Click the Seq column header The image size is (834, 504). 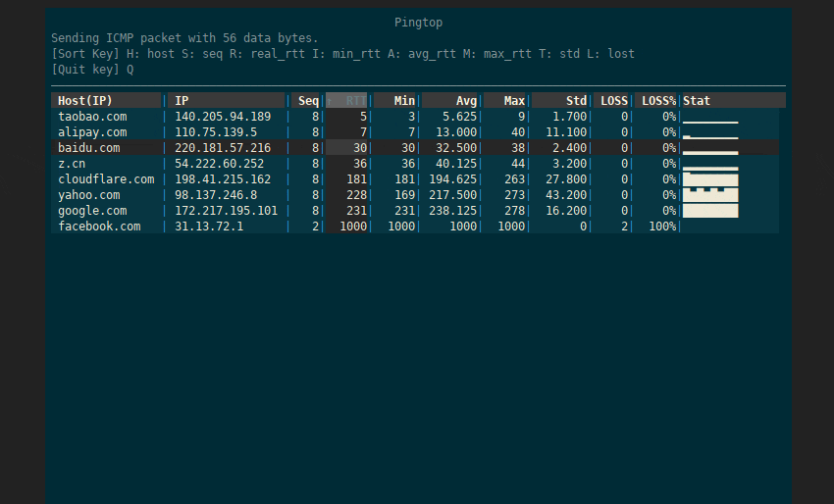point(308,101)
